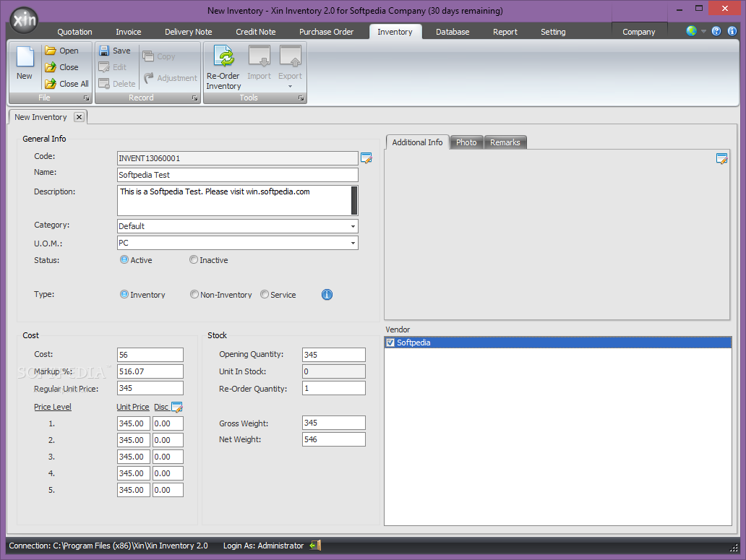Click edit icon next to Disc header
Image resolution: width=746 pixels, height=560 pixels.
coord(177,407)
